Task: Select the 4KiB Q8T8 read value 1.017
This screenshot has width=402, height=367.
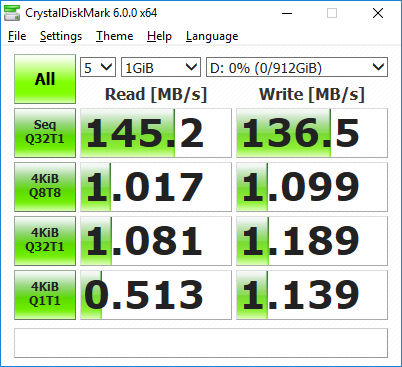Action: point(156,187)
